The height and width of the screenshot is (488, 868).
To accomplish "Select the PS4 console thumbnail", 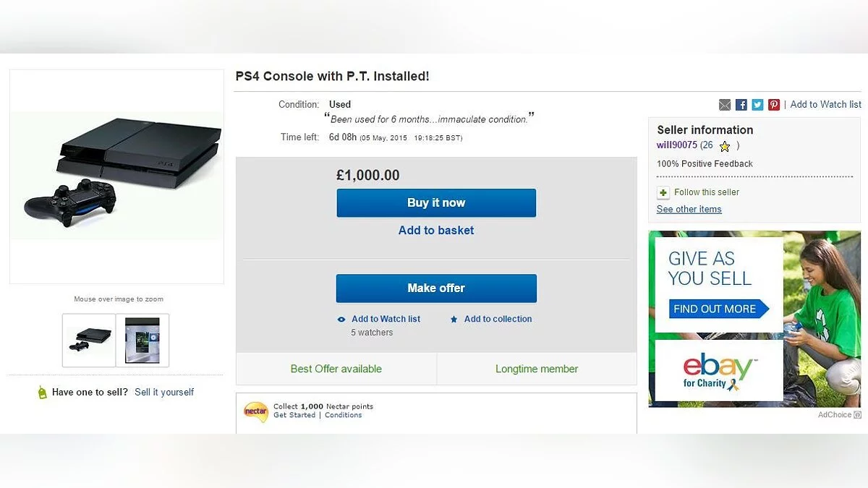I will point(89,340).
